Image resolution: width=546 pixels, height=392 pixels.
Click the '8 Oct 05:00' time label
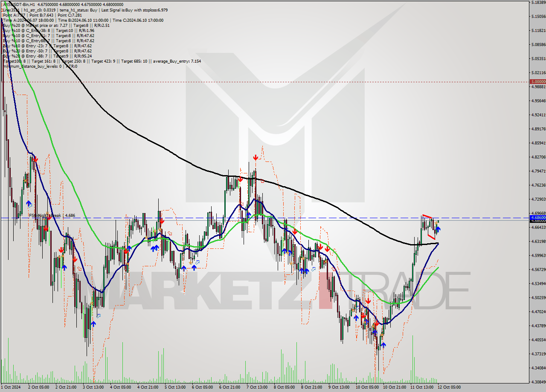pyautogui.click(x=284, y=387)
